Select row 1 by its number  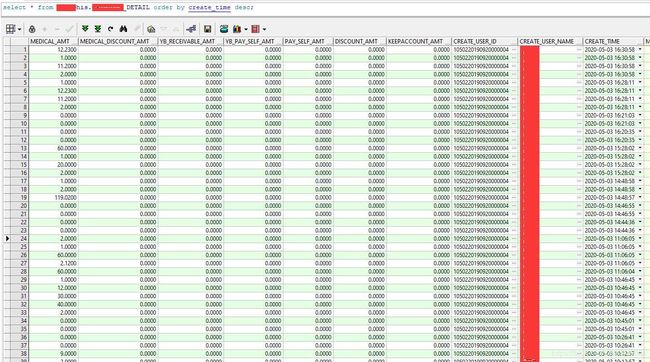[19, 50]
